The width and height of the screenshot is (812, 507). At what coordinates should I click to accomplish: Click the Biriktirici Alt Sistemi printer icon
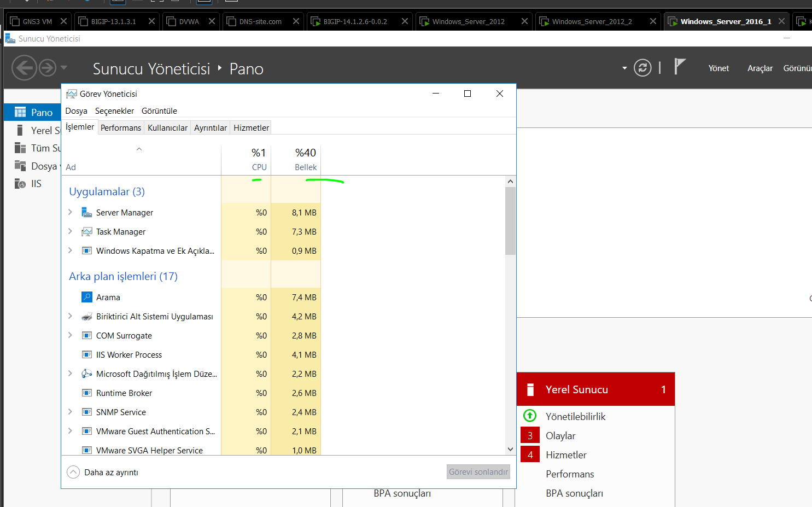pos(86,316)
